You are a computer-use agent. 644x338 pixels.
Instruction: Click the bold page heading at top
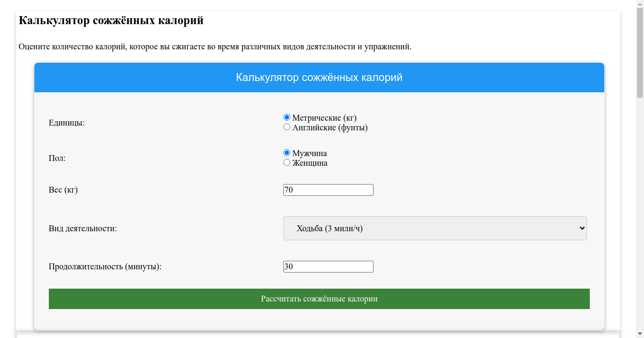(111, 21)
